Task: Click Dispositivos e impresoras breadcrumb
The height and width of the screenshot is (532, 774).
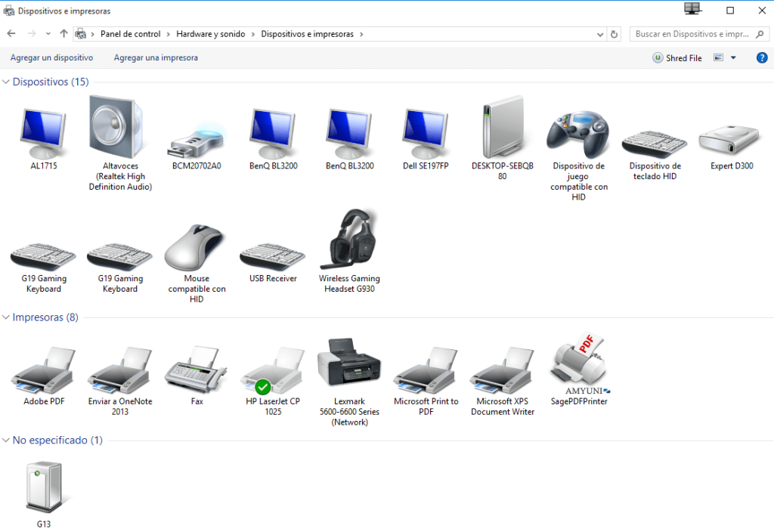Action: [x=307, y=34]
